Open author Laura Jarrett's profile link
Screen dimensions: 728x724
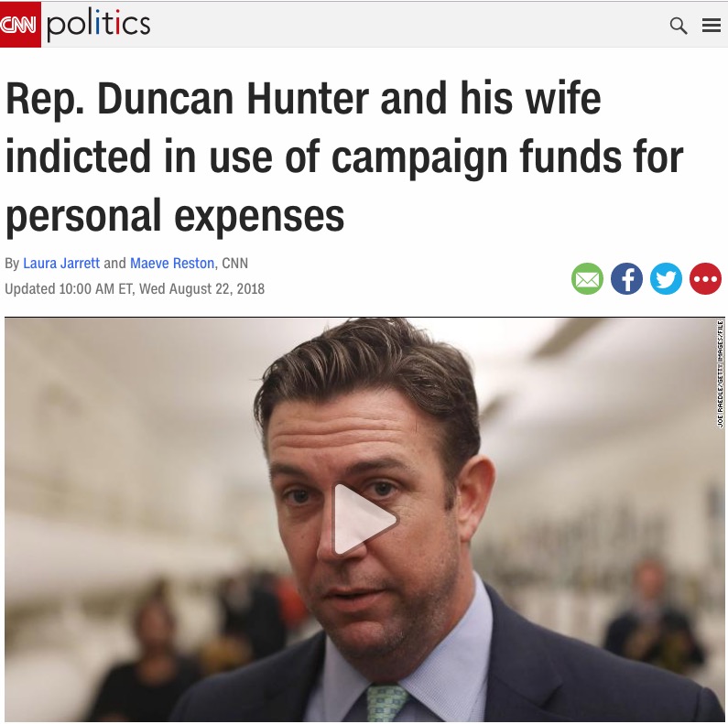click(x=61, y=263)
